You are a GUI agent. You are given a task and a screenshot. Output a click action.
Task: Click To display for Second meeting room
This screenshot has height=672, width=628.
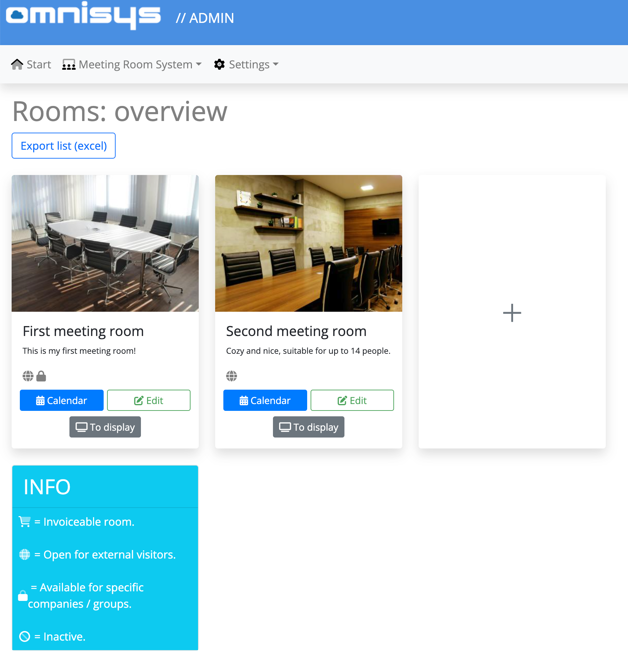(x=308, y=427)
